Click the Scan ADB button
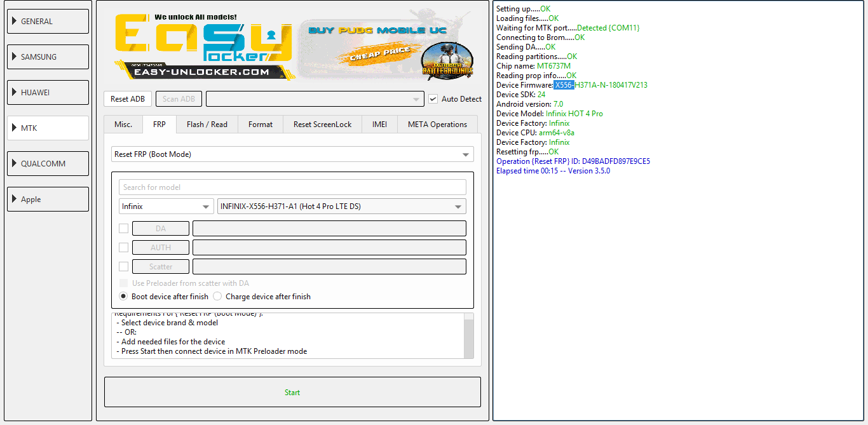Viewport: 868px width, 425px height. point(179,98)
